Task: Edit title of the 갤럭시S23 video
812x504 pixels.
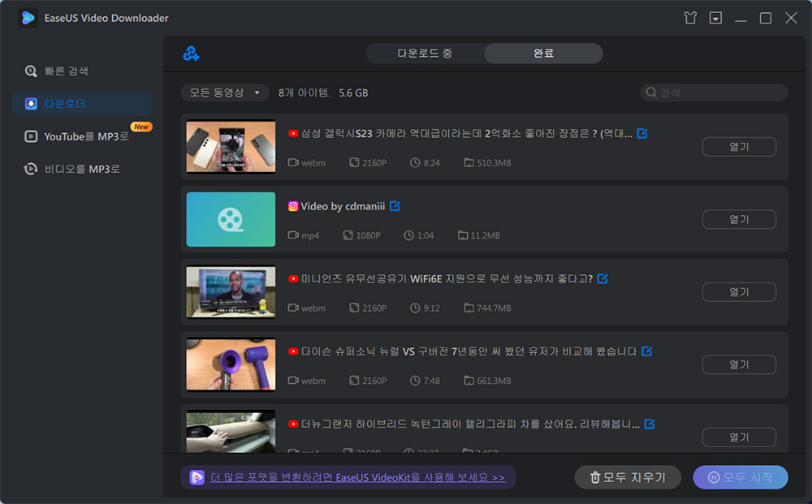Action: (x=642, y=133)
